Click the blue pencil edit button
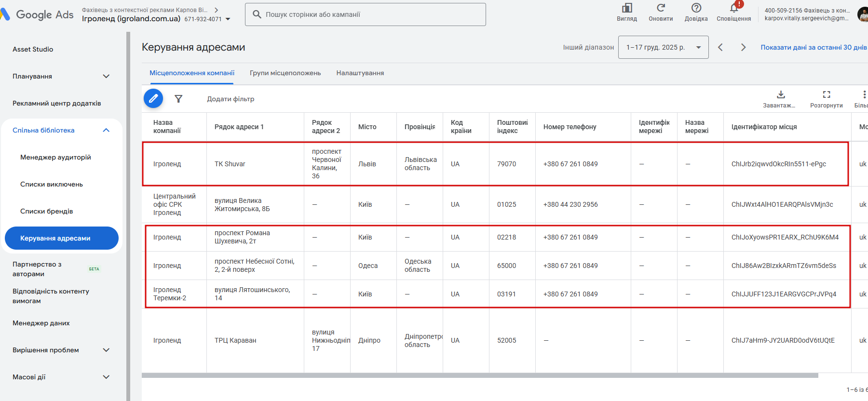The image size is (868, 401). point(153,98)
